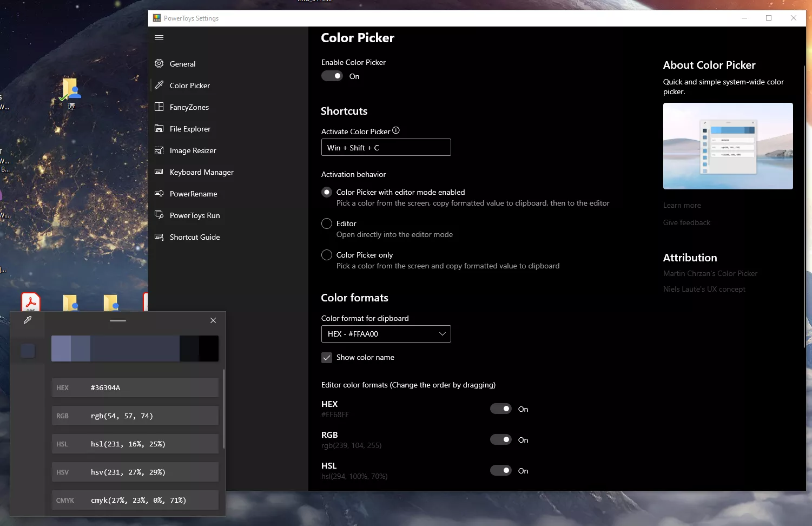This screenshot has height=526, width=812.
Task: Click the eyedropper icon in the color editor
Action: point(28,320)
